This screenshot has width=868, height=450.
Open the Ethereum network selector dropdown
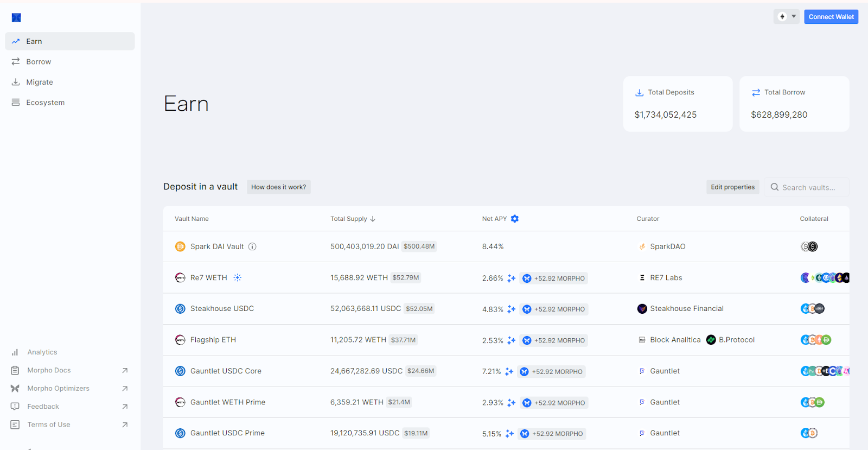[787, 17]
